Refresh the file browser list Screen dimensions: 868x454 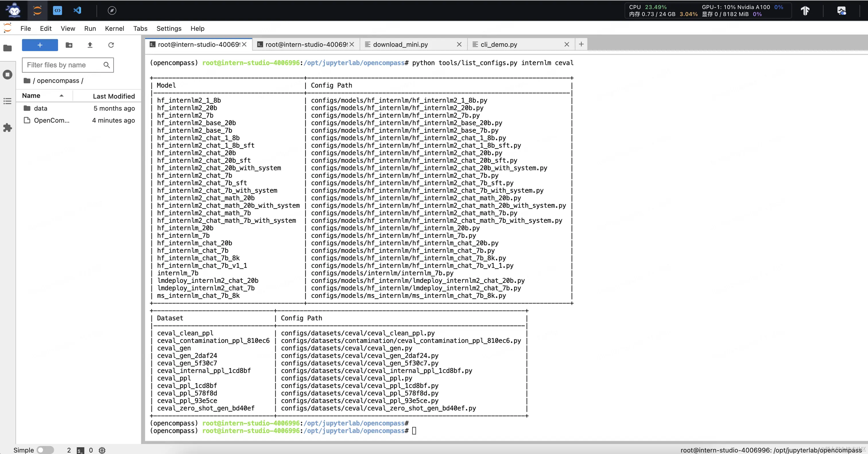(x=111, y=45)
